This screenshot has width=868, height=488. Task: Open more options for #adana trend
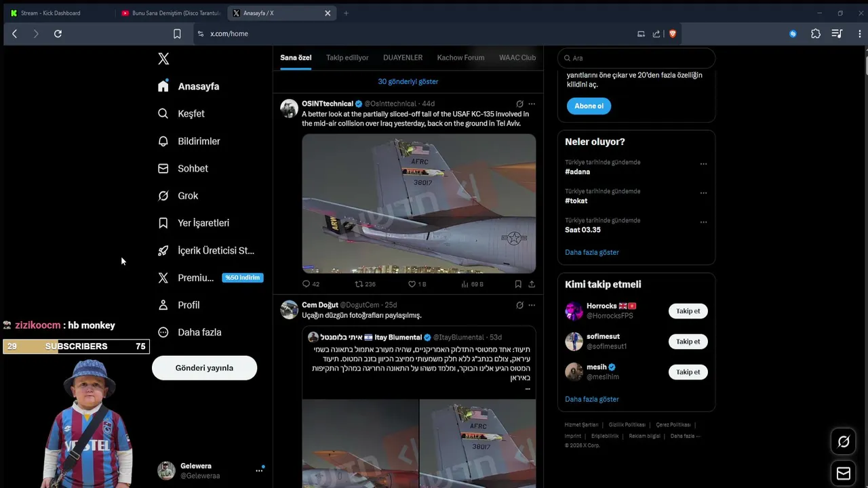pyautogui.click(x=703, y=164)
